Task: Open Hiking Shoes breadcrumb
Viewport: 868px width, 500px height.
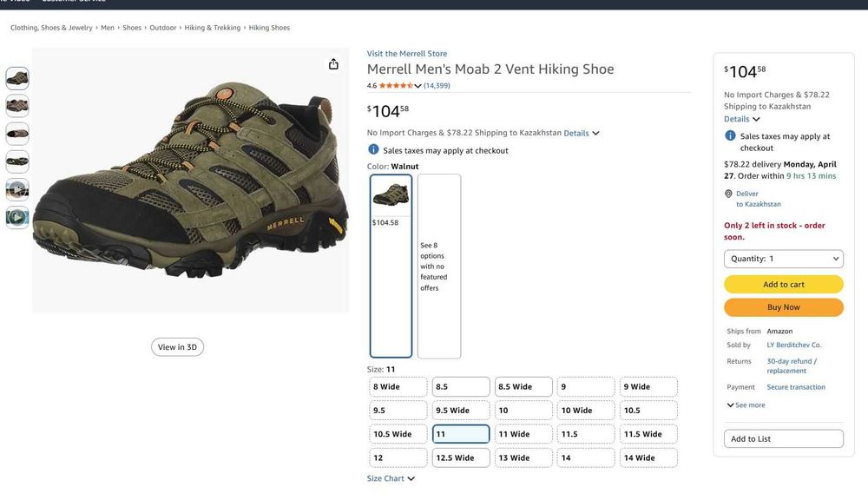Action: [x=269, y=28]
